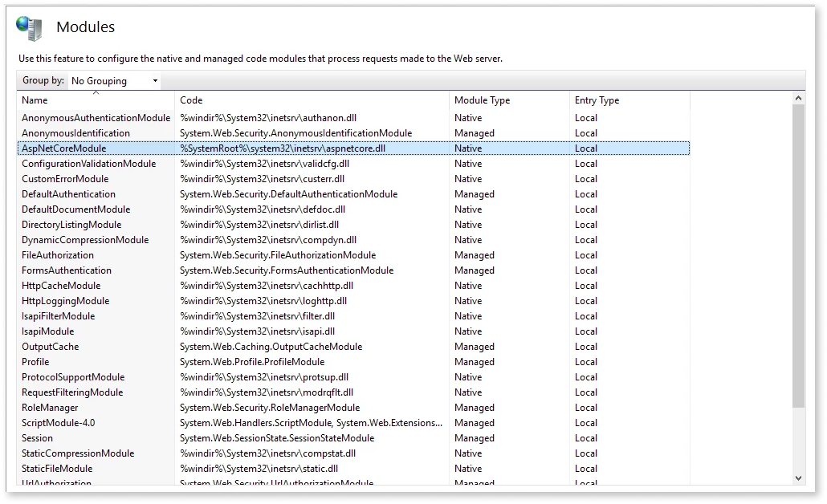Screen dimensions: 827x504
Task: Click the scrollbar up arrow
Action: point(798,96)
